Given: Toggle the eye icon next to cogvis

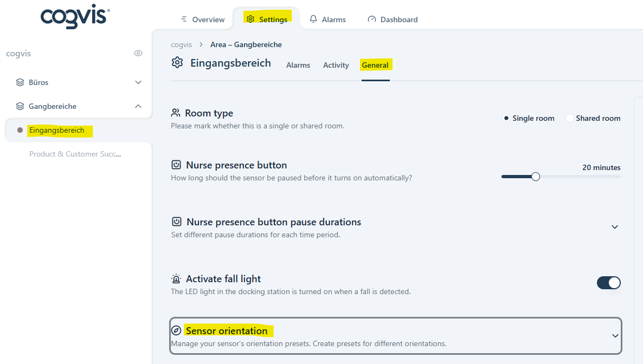Looking at the screenshot, I should pyautogui.click(x=138, y=53).
